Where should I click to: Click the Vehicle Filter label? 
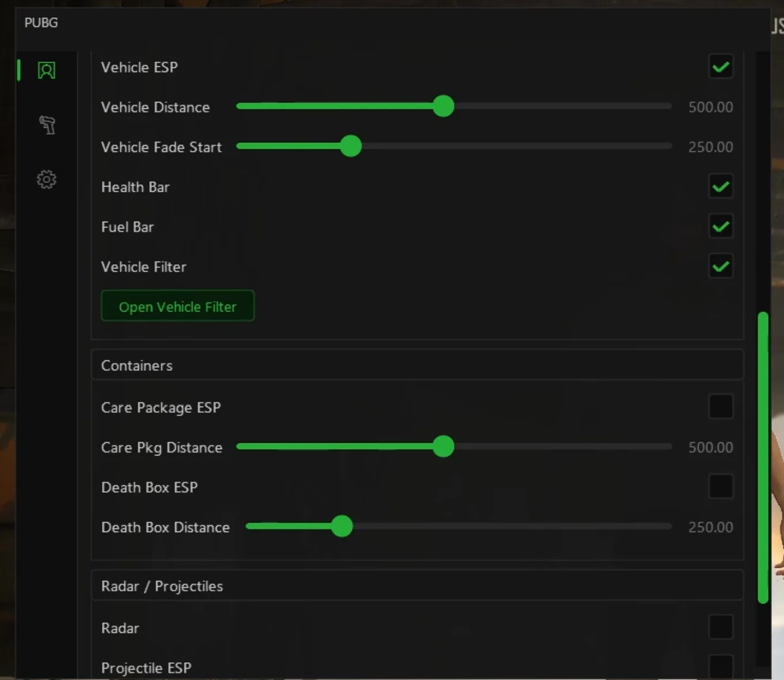click(143, 267)
